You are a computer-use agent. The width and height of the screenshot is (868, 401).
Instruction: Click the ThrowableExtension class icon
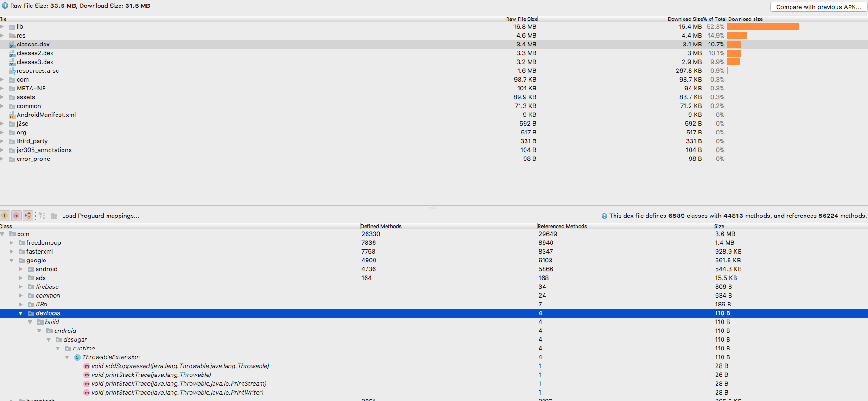[x=77, y=357]
